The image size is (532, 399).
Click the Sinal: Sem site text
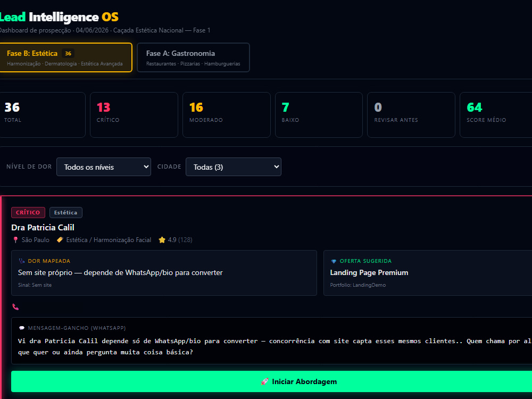[x=35, y=285]
